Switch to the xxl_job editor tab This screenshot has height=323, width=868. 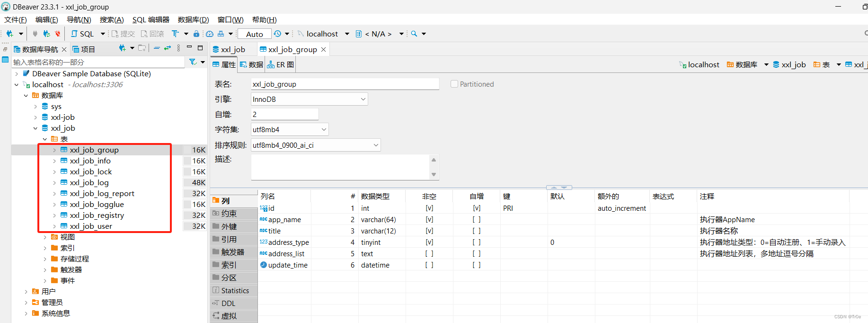click(x=229, y=49)
